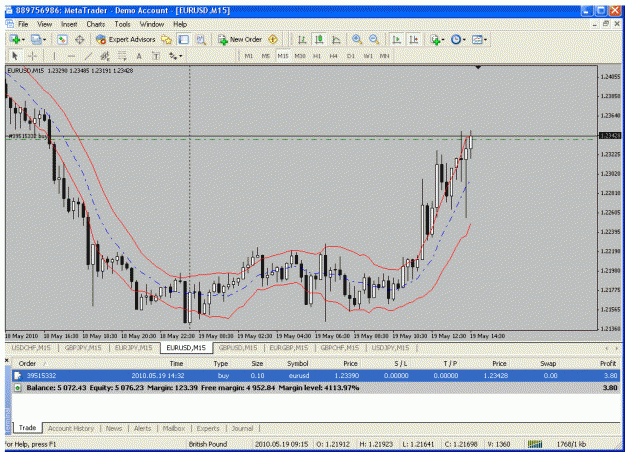The height and width of the screenshot is (452, 625).
Task: Switch to the EURJPY,M15 chart tab
Action: [134, 348]
